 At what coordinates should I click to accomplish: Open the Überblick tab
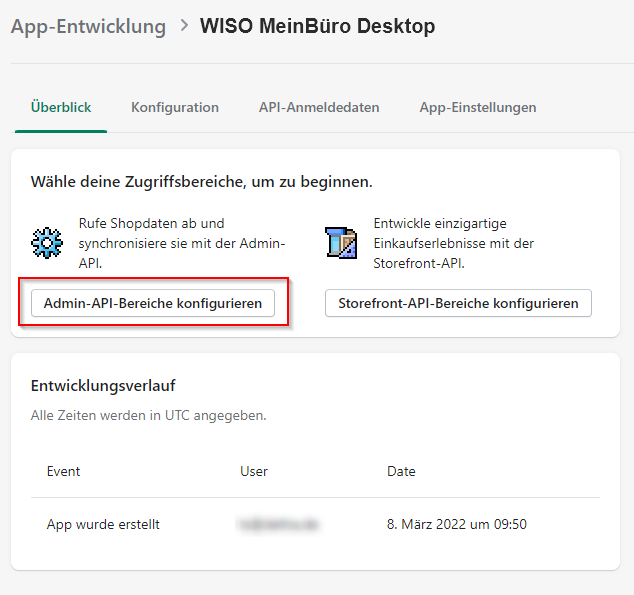(x=61, y=108)
